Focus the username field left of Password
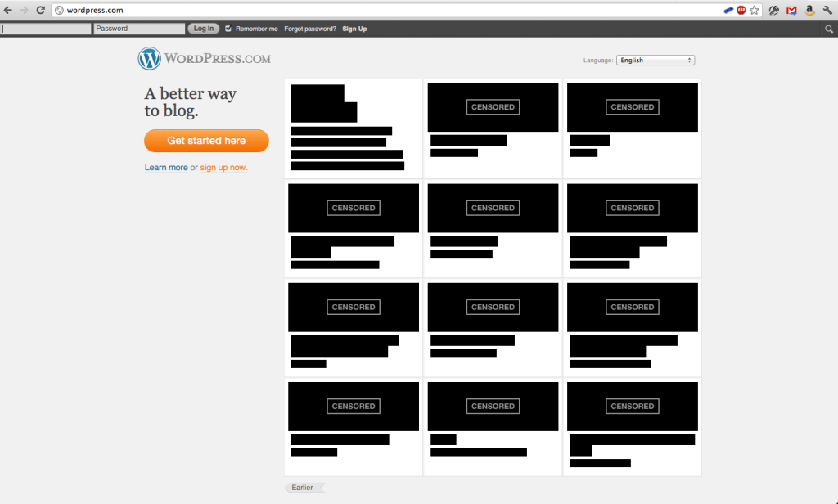Screen dimensions: 838x504 pos(46,29)
